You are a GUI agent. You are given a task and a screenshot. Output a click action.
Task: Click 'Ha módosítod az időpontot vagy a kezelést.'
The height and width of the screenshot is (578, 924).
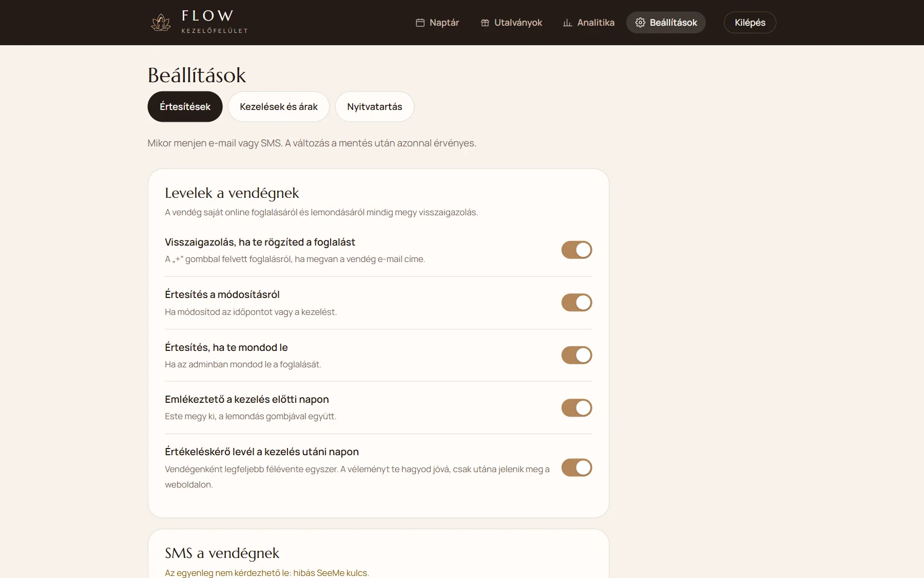(251, 312)
